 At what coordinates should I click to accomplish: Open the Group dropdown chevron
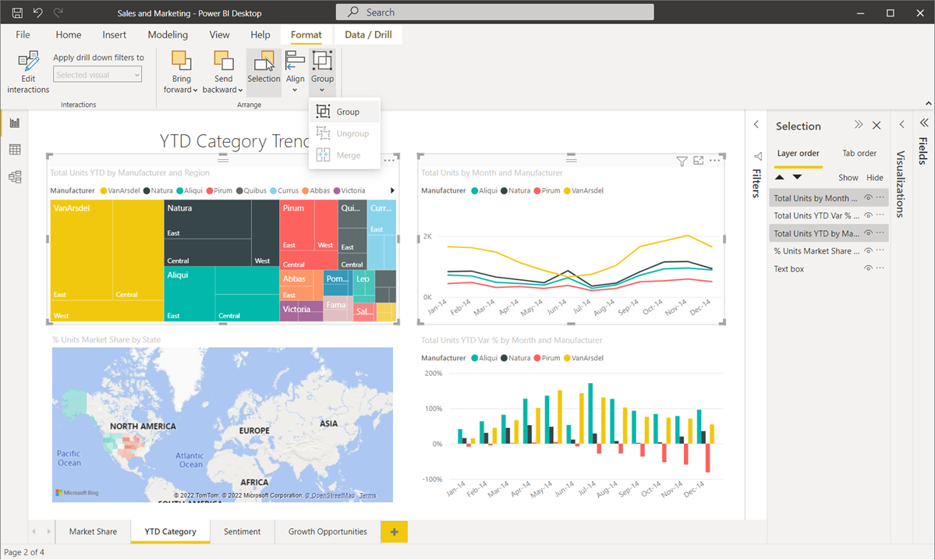click(322, 88)
